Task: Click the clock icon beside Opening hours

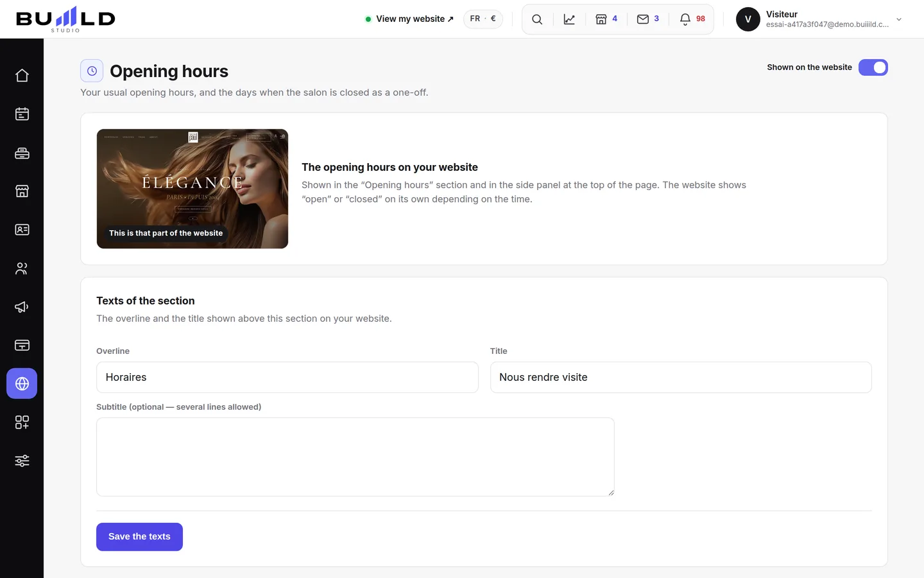Action: click(92, 71)
